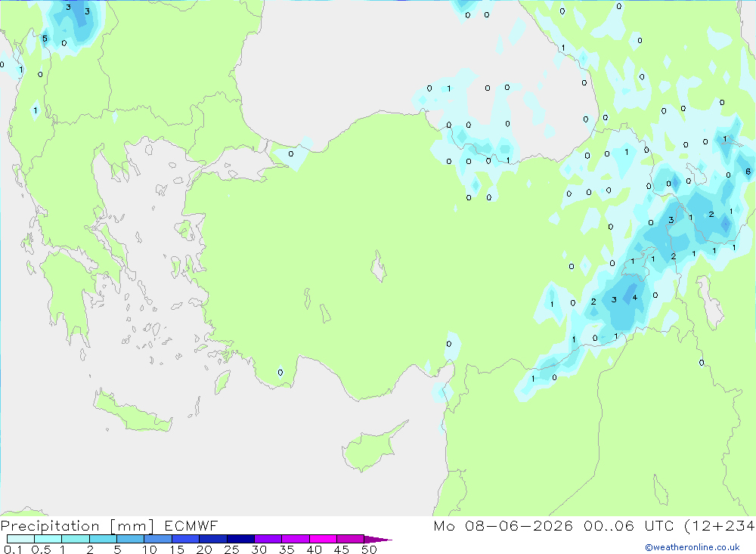Select the 30–35 mm purple legend box
The image size is (756, 554).
click(268, 539)
